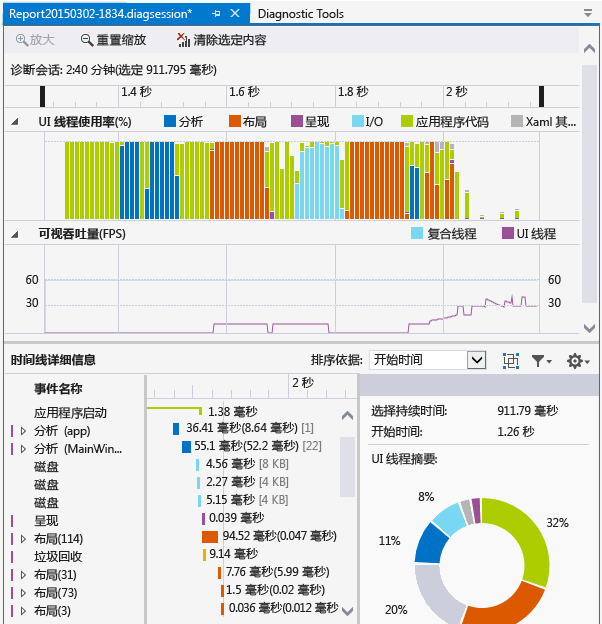Click the timeline details scrollbar thumb

click(x=347, y=467)
